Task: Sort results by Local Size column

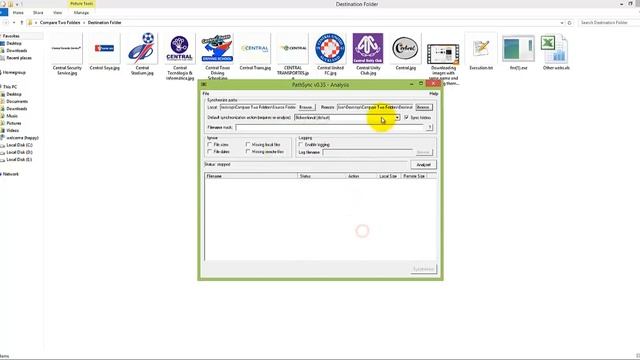Action: point(388,176)
